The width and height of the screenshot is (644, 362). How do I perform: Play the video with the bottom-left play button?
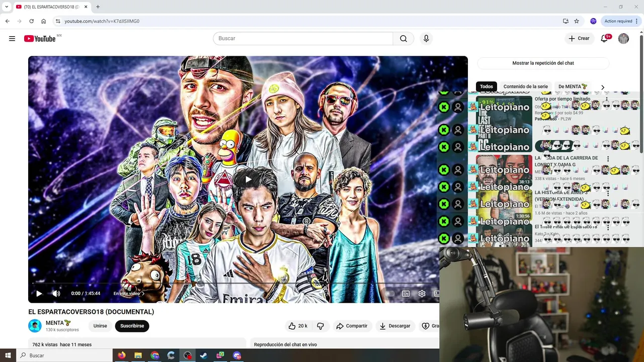pyautogui.click(x=39, y=294)
